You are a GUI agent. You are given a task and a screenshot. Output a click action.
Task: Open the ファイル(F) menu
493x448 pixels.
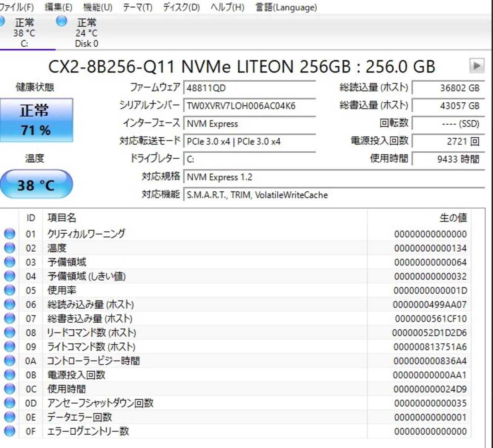tap(17, 7)
